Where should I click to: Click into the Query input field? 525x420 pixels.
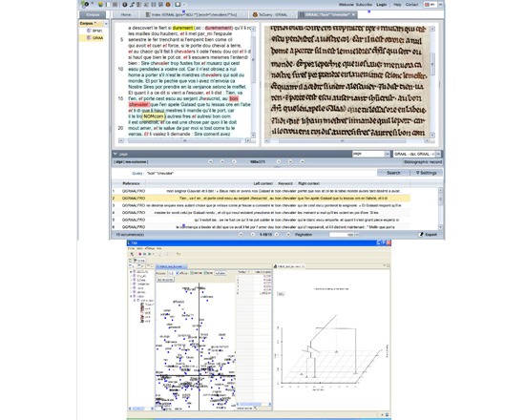(262, 173)
